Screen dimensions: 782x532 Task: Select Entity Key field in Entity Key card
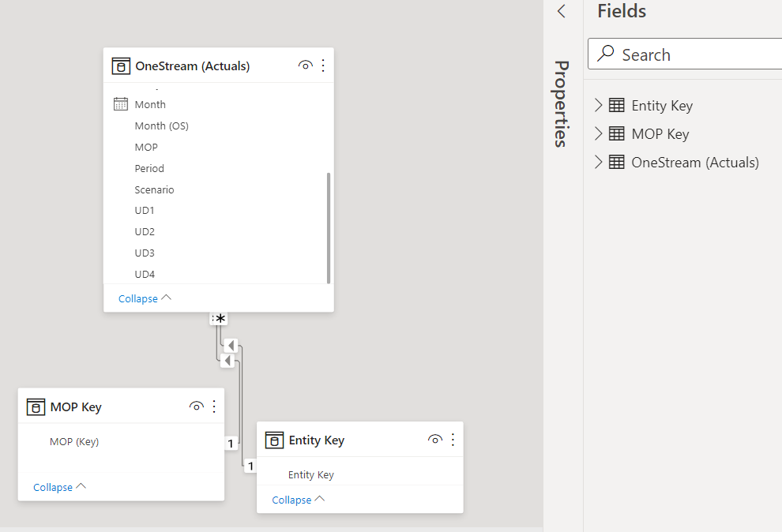click(310, 475)
